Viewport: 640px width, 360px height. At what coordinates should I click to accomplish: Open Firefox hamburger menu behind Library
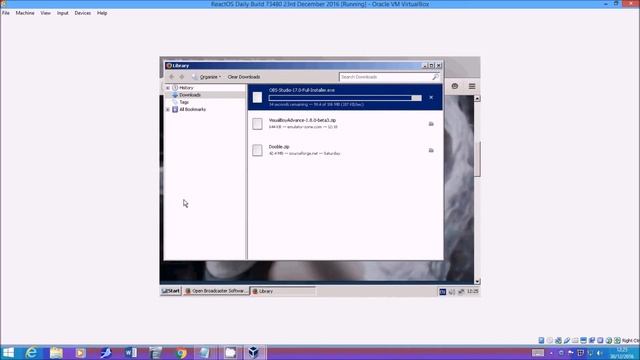pyautogui.click(x=472, y=86)
